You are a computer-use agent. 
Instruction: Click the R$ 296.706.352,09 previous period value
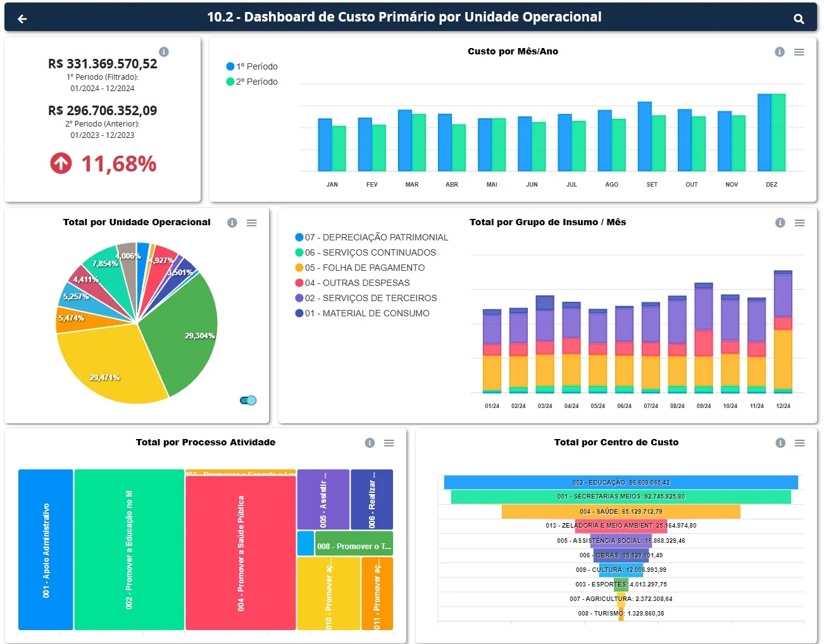[x=103, y=111]
